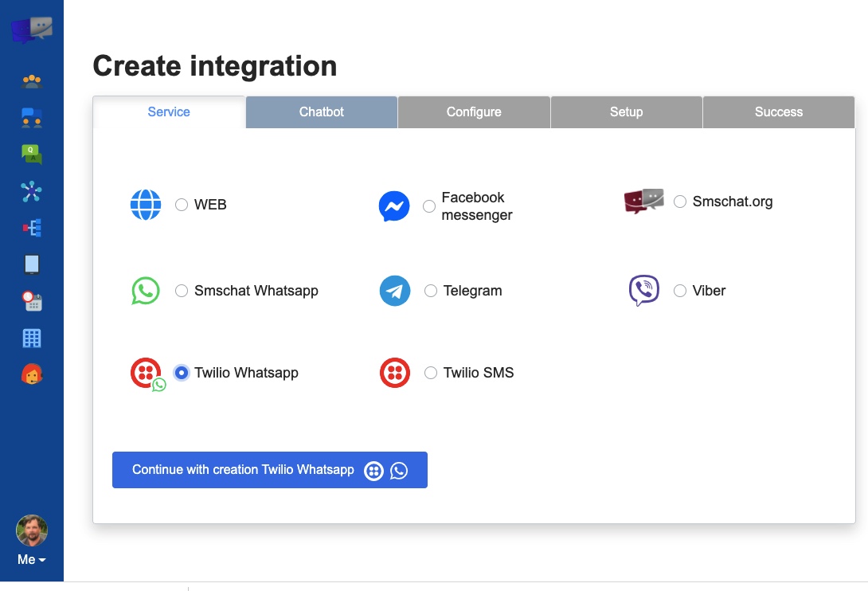The image size is (868, 591).
Task: Select the Twilio SMS radio button
Action: pyautogui.click(x=431, y=373)
